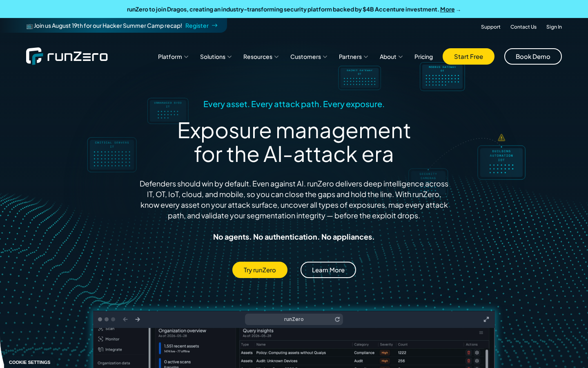The height and width of the screenshot is (368, 588).
Task: Click the Audit: Unknown Devices entry
Action: [x=277, y=361]
